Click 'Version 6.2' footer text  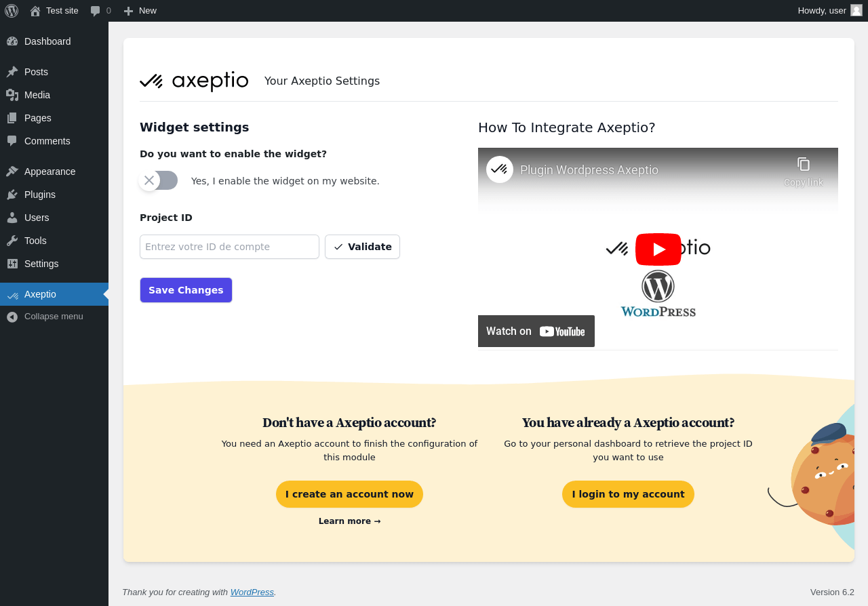(x=832, y=592)
